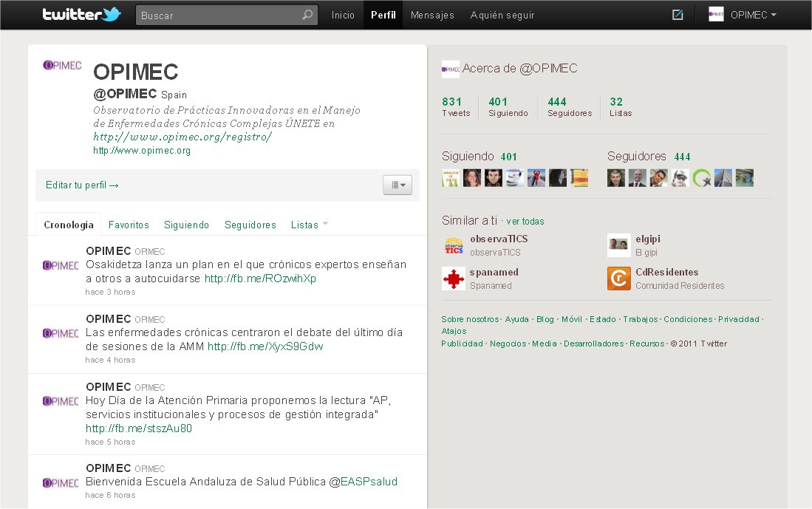Open the OPIMEC account dropdown menu
This screenshot has height=509, width=812.
(x=754, y=15)
